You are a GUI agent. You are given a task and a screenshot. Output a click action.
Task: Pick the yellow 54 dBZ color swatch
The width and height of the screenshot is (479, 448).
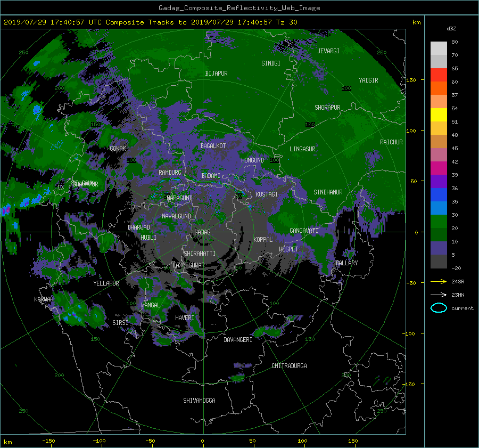point(439,115)
